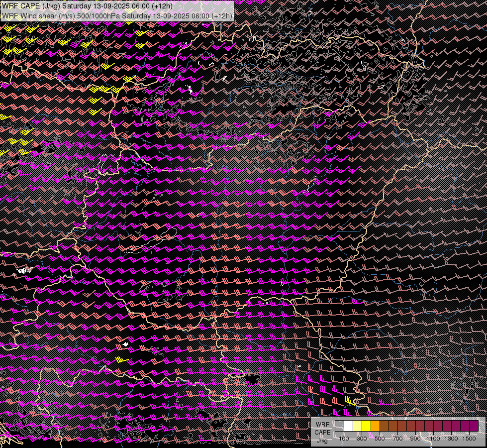Select the 700 value on CAPE scale
The width and height of the screenshot is (487, 448).
(x=397, y=439)
